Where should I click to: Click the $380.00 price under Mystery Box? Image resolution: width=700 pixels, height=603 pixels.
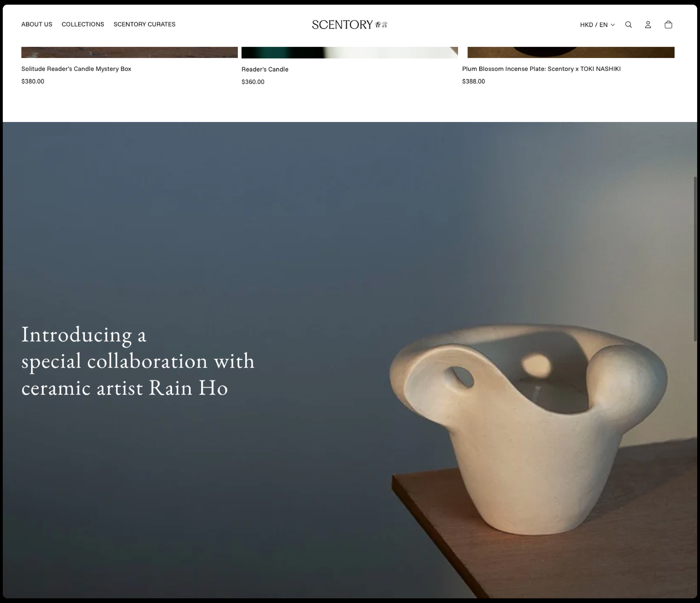click(33, 81)
